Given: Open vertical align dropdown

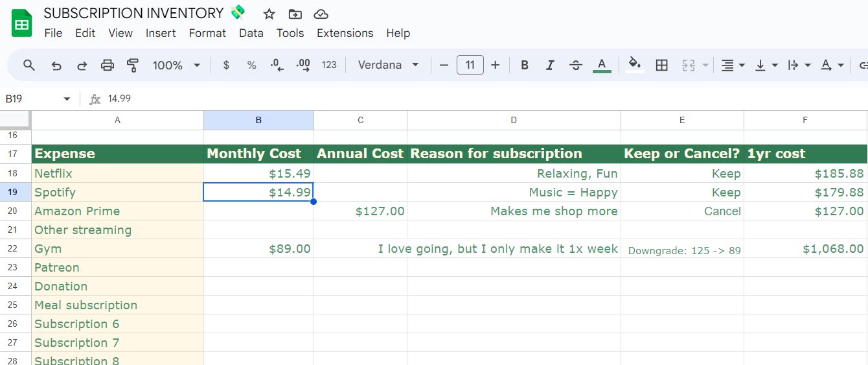Looking at the screenshot, I should click(x=766, y=65).
